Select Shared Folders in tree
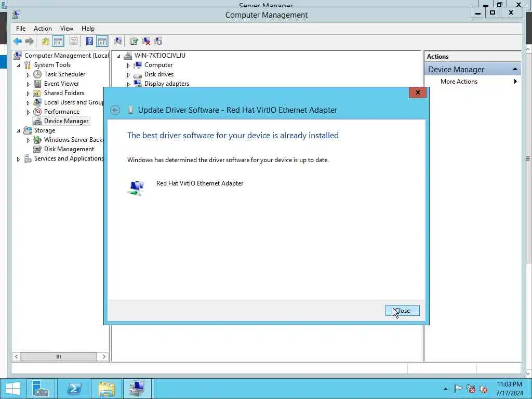Viewport: 532px width, 399px height. (x=64, y=92)
